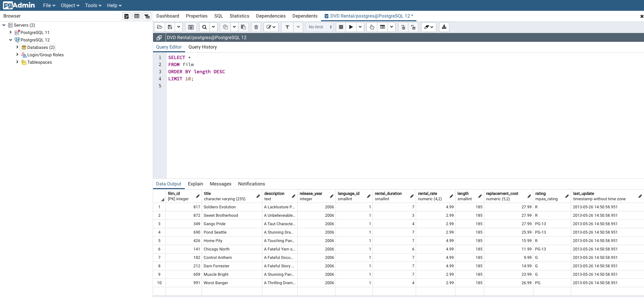Screen dimensions: 644x297
Task: Click the Soldiers Evolution title cell
Action: click(x=219, y=207)
